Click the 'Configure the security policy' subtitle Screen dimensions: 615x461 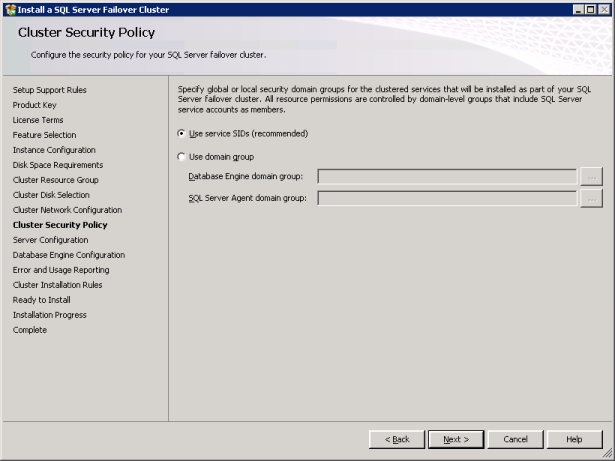(x=148, y=55)
